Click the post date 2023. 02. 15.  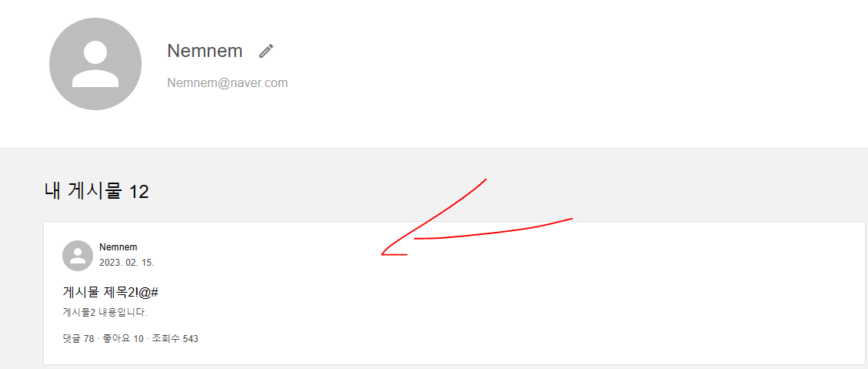(126, 263)
